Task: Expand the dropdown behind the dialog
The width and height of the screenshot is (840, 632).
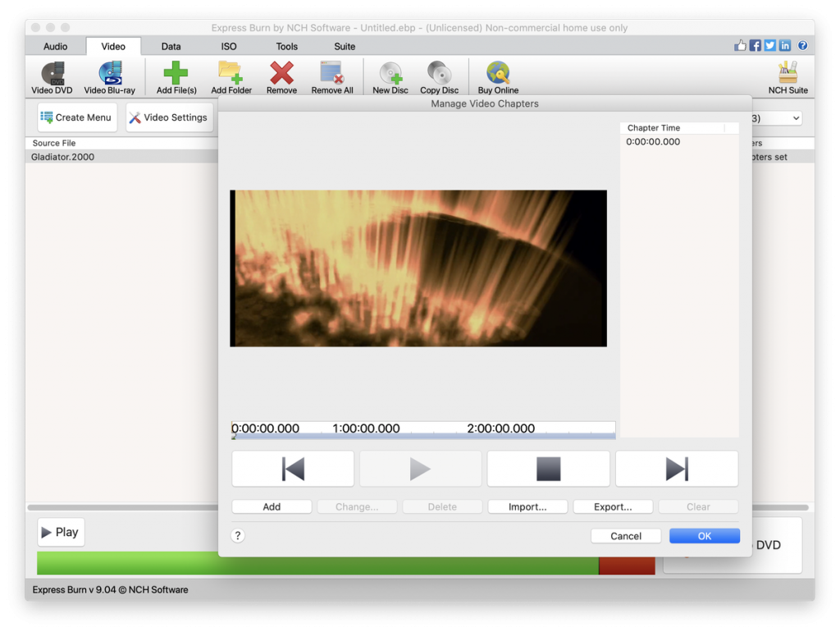Action: pos(796,118)
